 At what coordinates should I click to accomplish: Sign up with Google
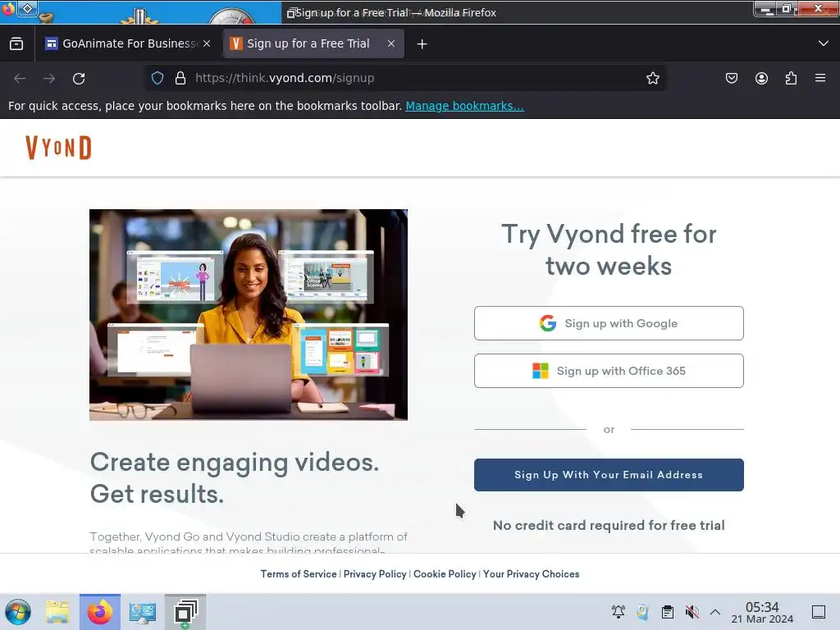[609, 323]
